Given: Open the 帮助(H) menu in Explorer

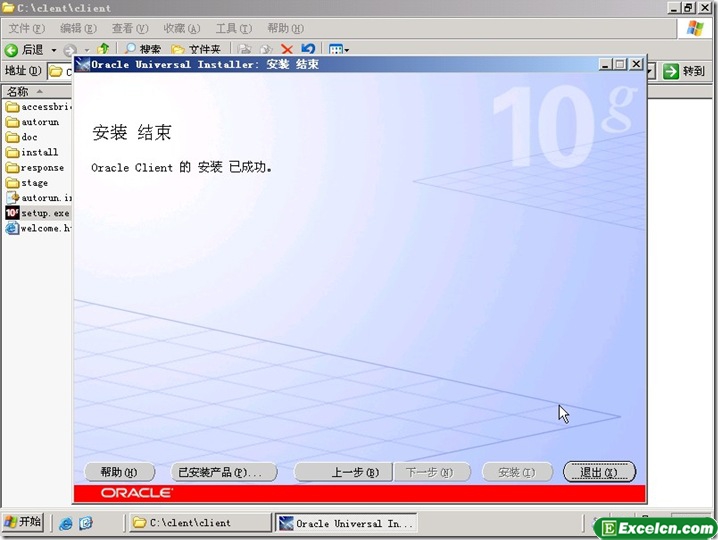Looking at the screenshot, I should click(x=285, y=28).
